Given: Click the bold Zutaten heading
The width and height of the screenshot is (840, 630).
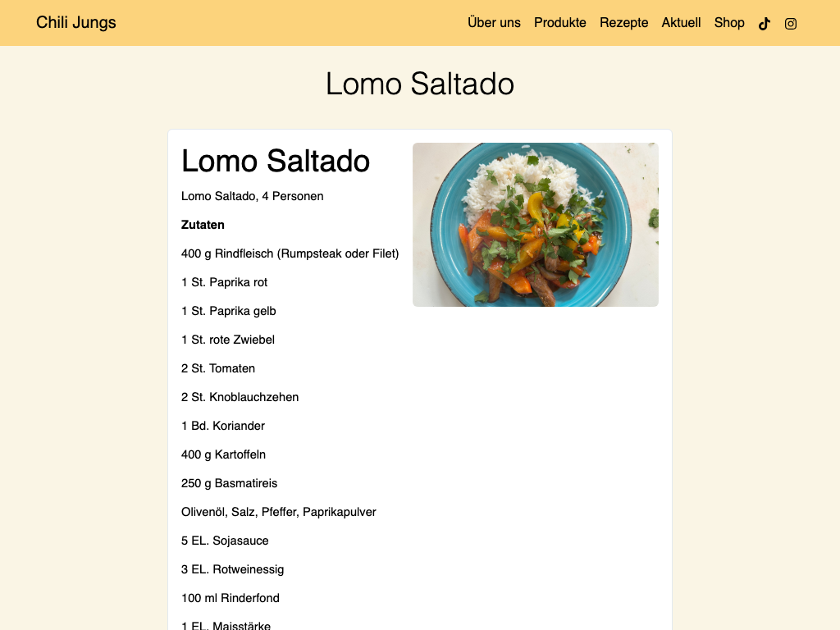Looking at the screenshot, I should (x=203, y=225).
